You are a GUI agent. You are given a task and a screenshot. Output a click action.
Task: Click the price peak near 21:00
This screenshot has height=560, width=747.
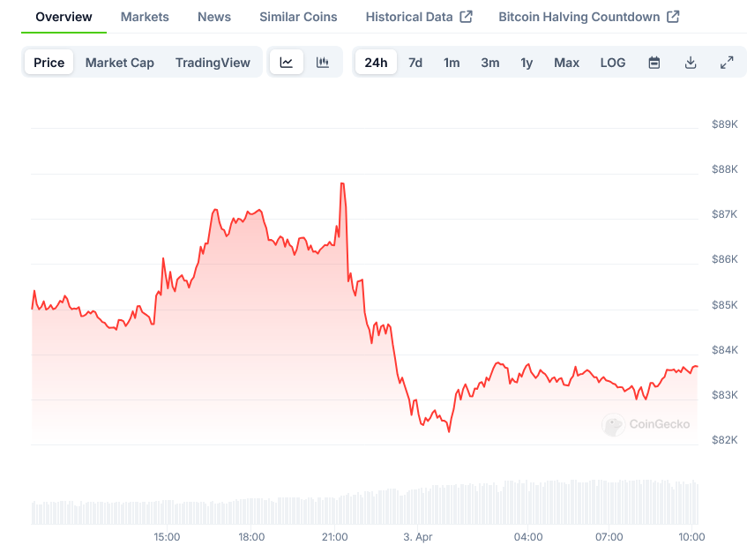click(342, 183)
